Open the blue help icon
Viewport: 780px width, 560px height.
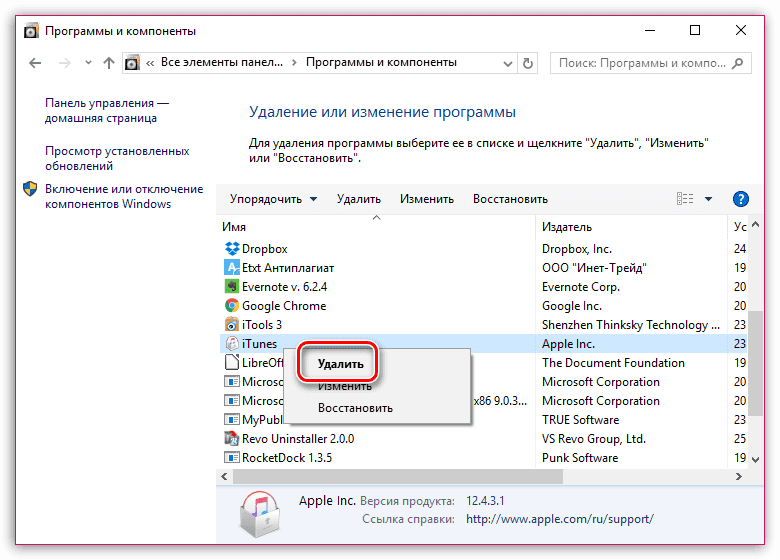(x=741, y=199)
